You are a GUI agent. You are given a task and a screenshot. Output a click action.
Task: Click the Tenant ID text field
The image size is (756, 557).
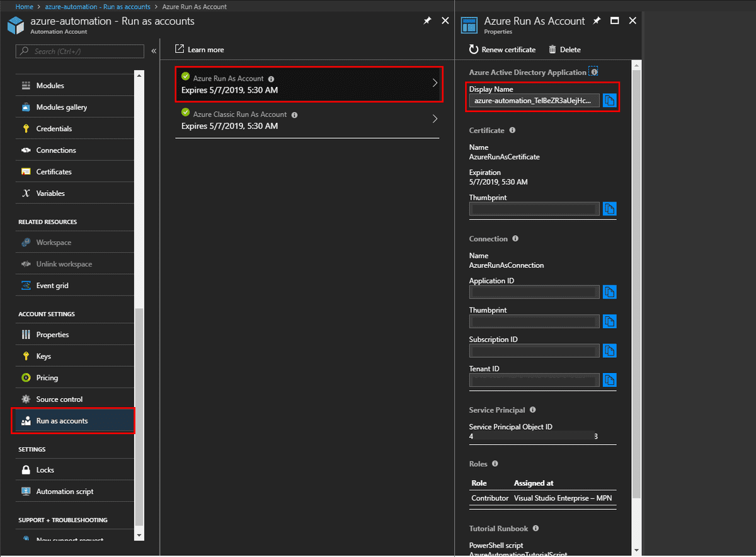click(534, 380)
